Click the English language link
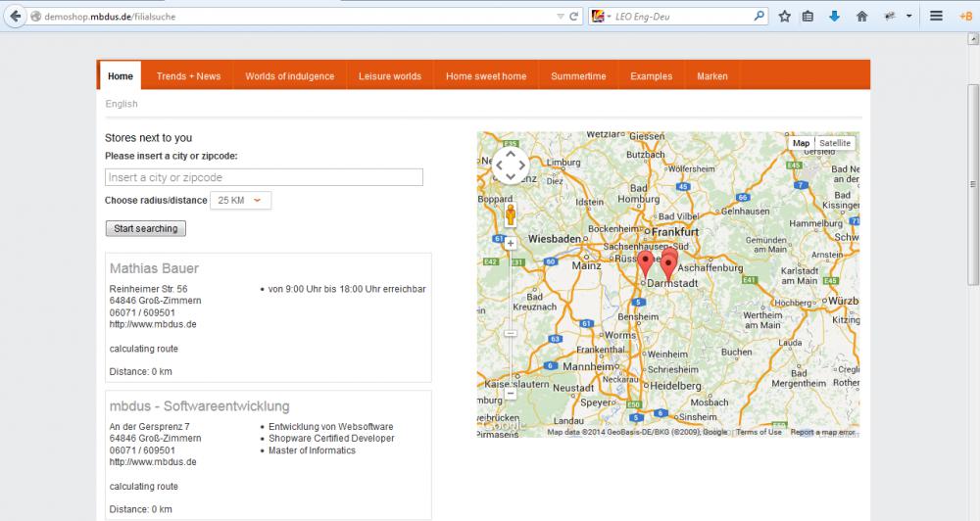 coord(122,104)
